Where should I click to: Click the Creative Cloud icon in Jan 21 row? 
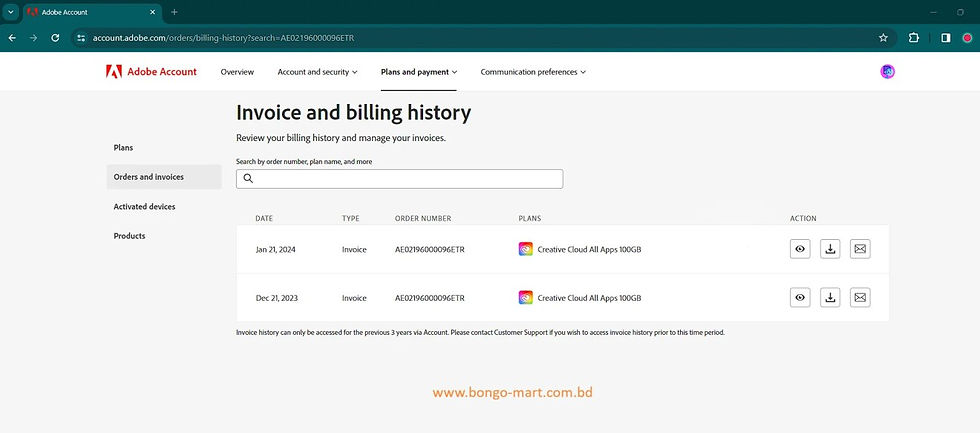tap(526, 249)
